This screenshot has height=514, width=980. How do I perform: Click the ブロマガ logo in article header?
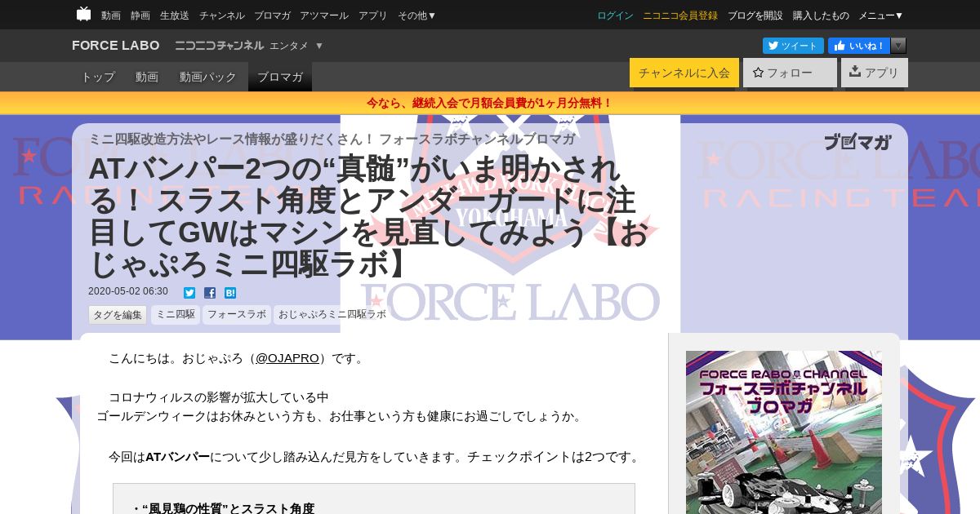[x=857, y=142]
